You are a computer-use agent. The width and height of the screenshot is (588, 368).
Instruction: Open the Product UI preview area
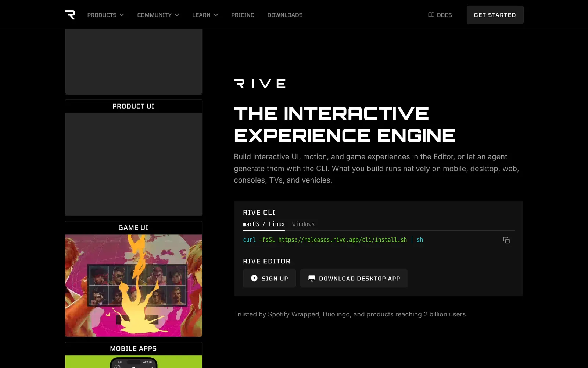point(133,164)
